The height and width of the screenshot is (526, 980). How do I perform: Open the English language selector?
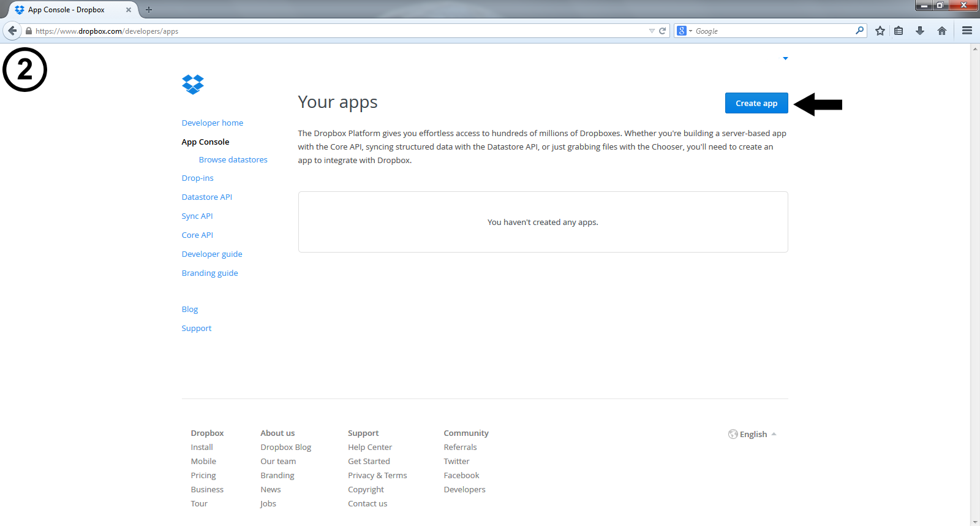752,434
